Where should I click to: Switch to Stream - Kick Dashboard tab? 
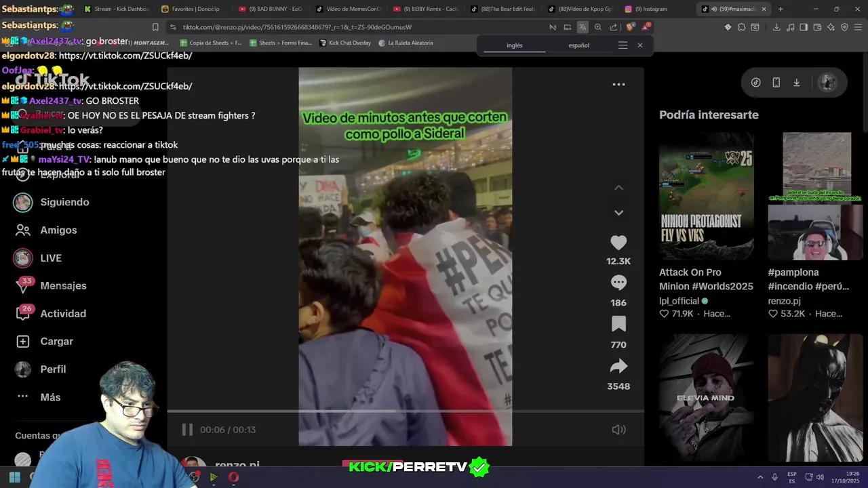pos(117,9)
